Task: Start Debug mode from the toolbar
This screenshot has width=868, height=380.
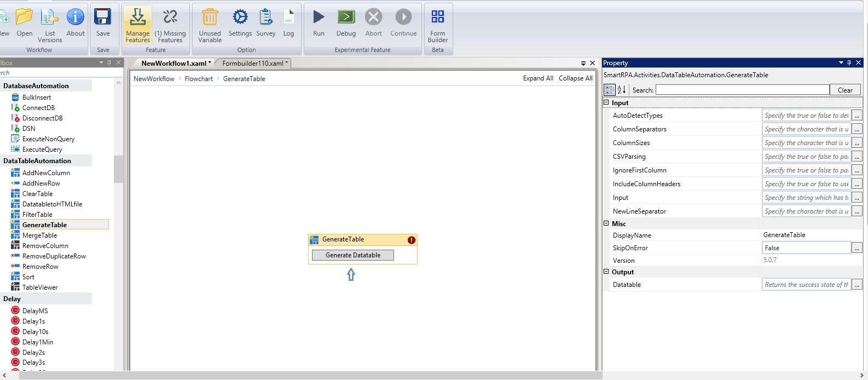Action: point(346,18)
